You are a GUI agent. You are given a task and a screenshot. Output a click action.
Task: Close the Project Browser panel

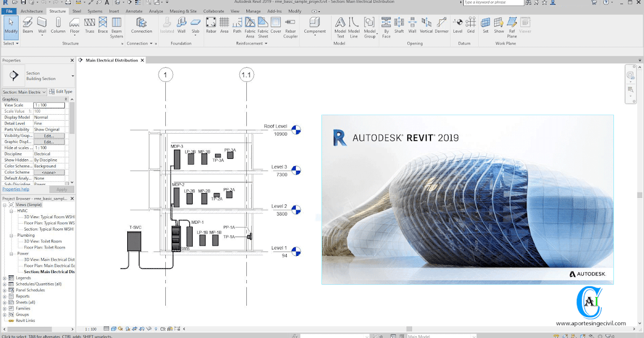(72, 198)
